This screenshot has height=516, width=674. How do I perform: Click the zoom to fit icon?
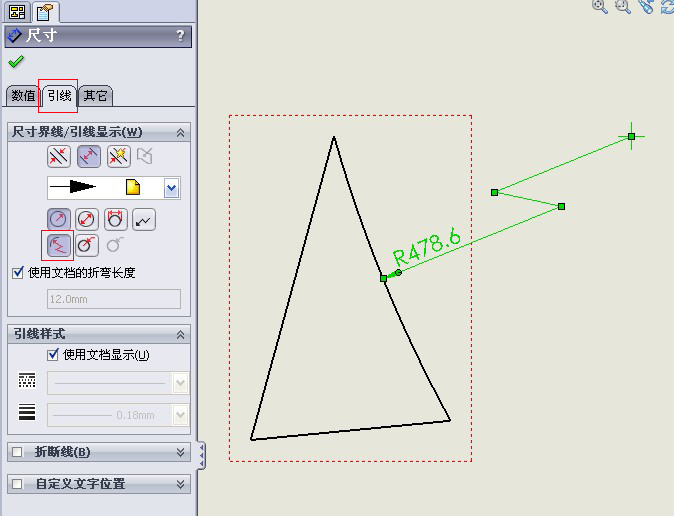pos(600,6)
